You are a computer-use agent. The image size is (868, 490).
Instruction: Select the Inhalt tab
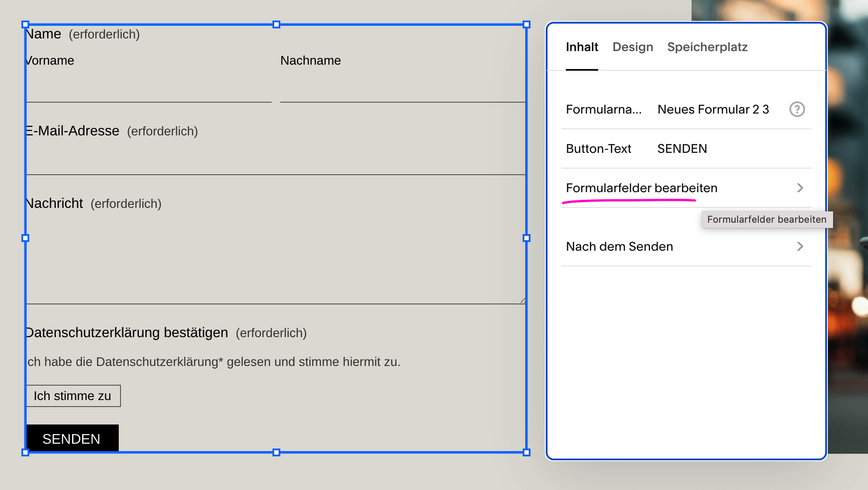[582, 47]
